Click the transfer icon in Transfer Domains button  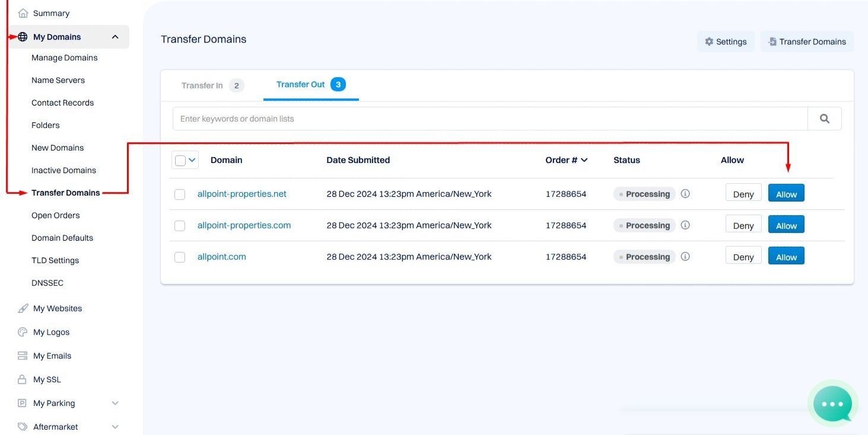772,41
